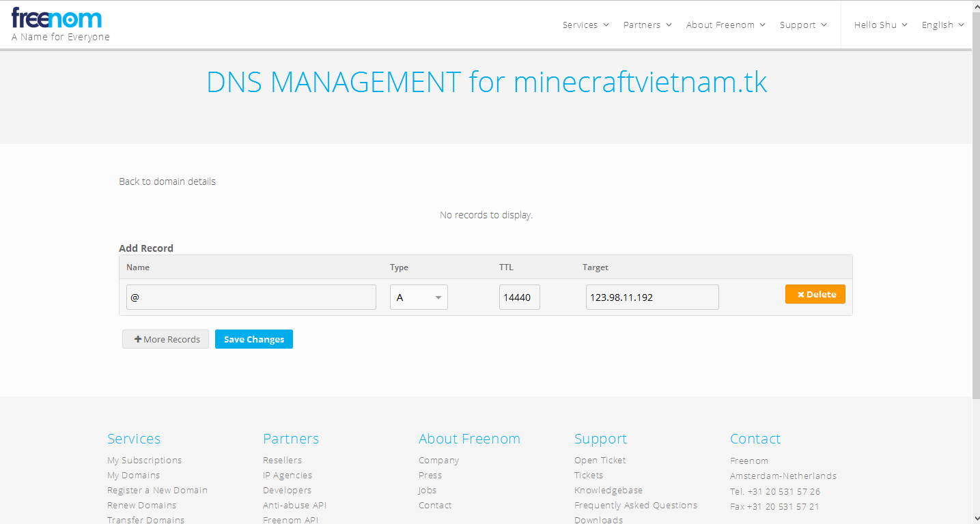Image resolution: width=980 pixels, height=524 pixels.
Task: Open the About Freenom header menu
Action: [x=726, y=25]
